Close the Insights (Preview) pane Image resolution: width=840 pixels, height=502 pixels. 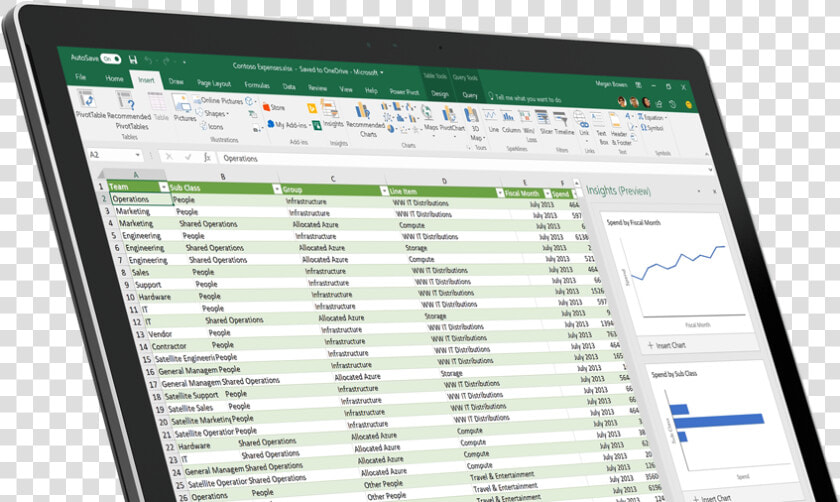click(714, 191)
